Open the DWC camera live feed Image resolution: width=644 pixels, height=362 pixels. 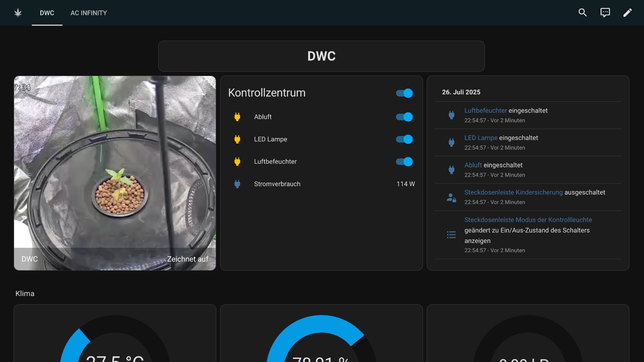tap(115, 173)
